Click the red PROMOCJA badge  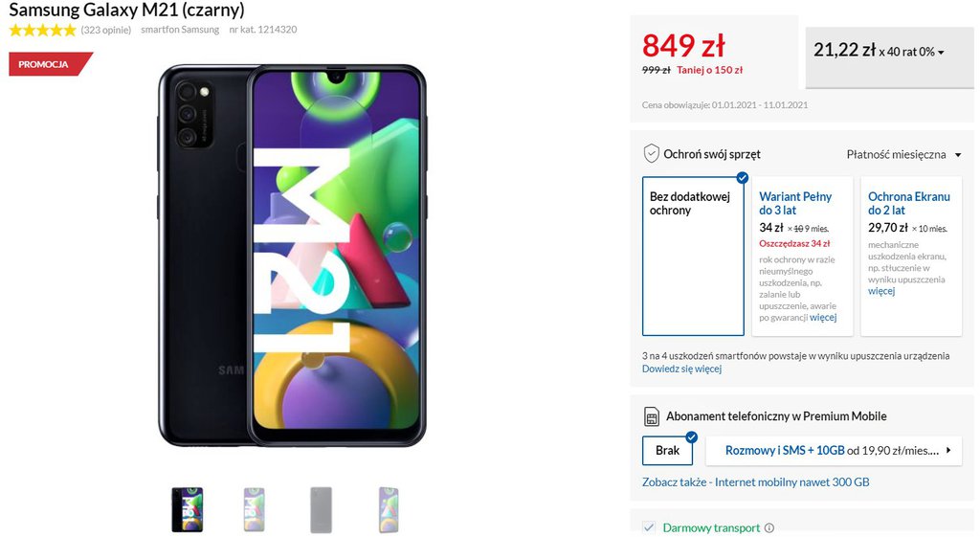[50, 64]
